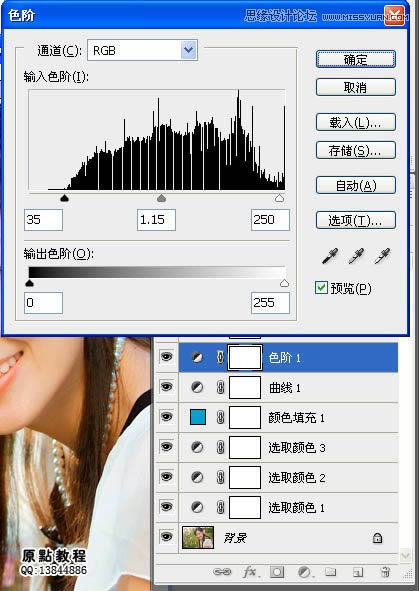Viewport: 419px width, 591px height.
Task: Click the blue 颜色填充 1 color swatch
Action: coord(198,417)
